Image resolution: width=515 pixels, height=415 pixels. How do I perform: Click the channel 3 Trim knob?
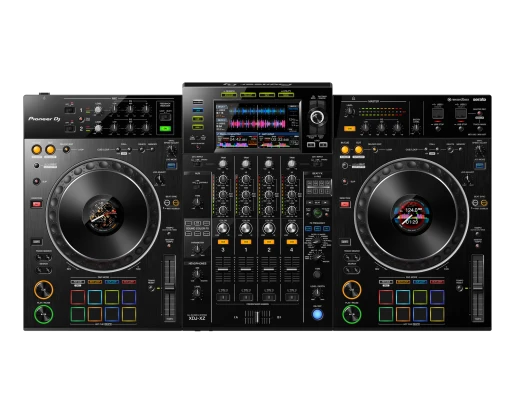(223, 164)
